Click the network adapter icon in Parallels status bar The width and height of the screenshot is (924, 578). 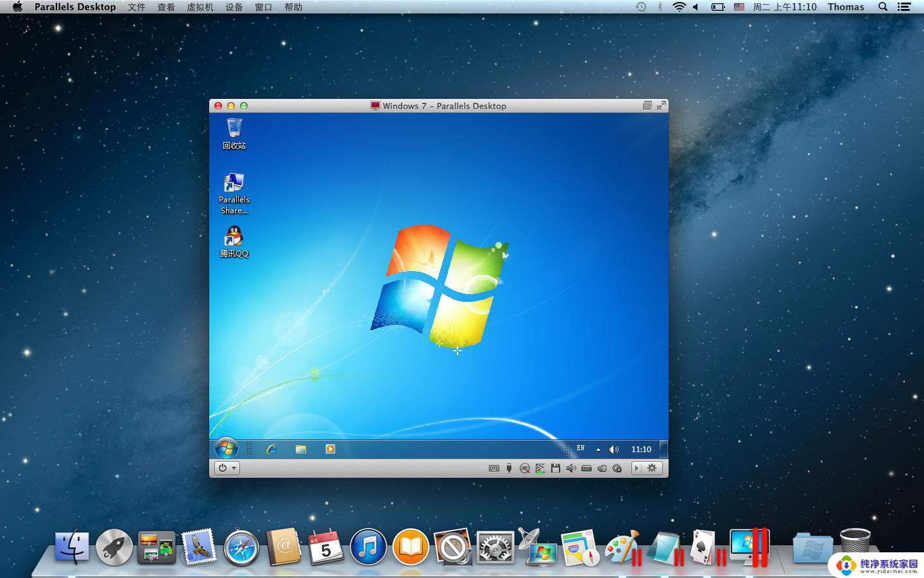[540, 468]
